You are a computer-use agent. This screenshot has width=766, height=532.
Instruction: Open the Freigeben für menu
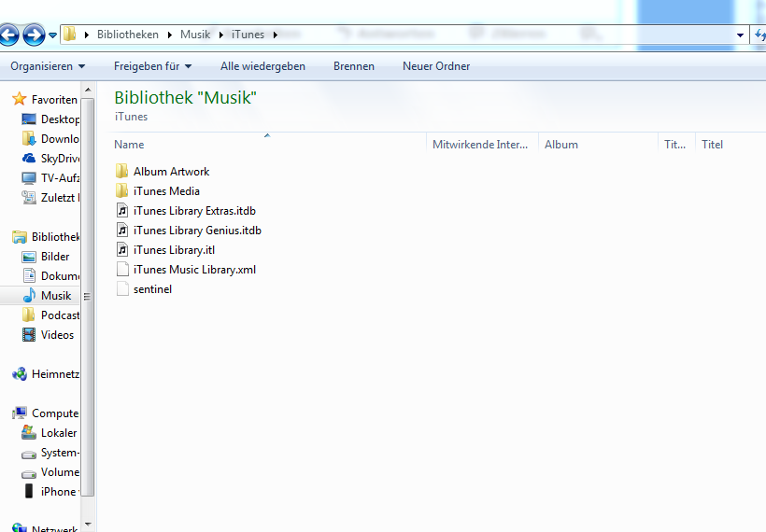pyautogui.click(x=152, y=66)
